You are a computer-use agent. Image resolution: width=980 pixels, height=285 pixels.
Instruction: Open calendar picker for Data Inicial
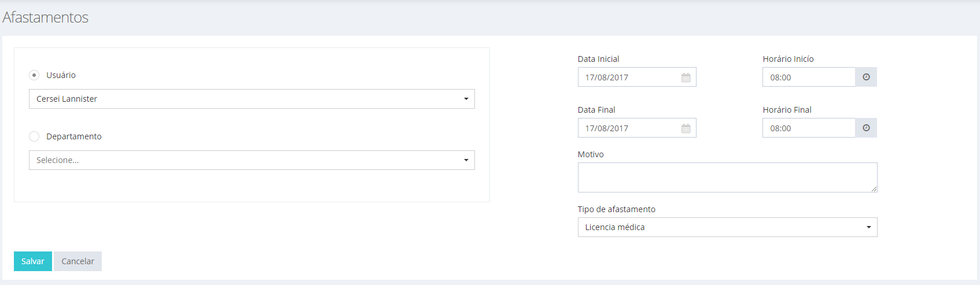click(686, 77)
